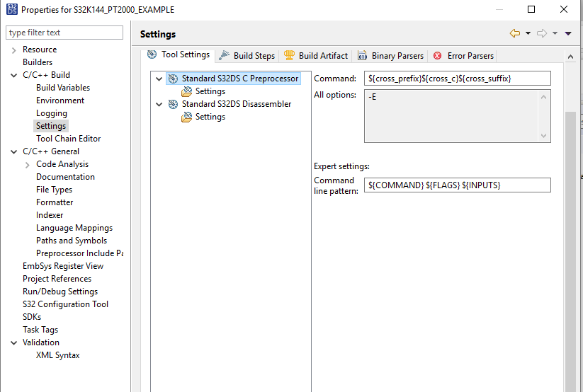Collapse the C/C++ General tree node
Viewport: 583px width, 392px height.
click(13, 152)
